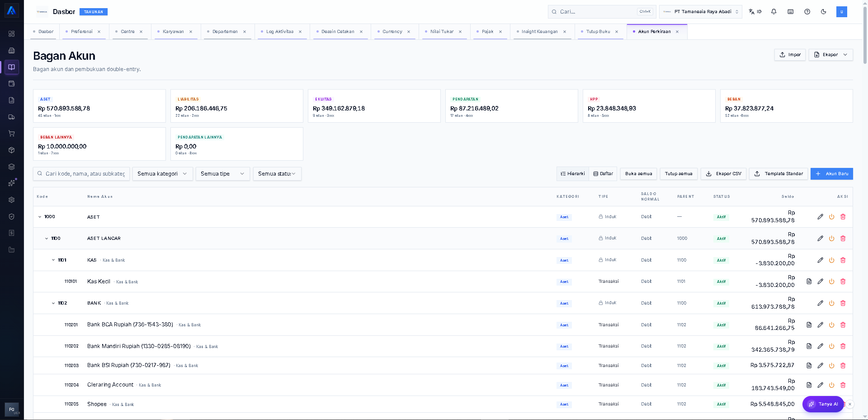Collapse the 1100 ASET LANCAR row

point(47,239)
